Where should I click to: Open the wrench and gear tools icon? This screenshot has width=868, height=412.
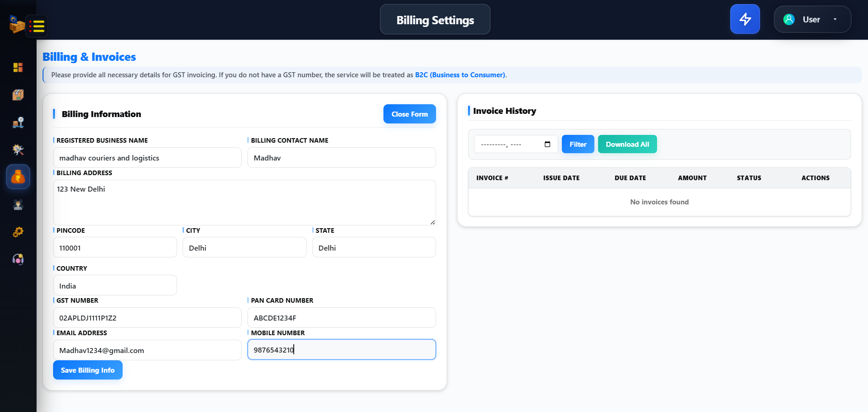[x=18, y=150]
